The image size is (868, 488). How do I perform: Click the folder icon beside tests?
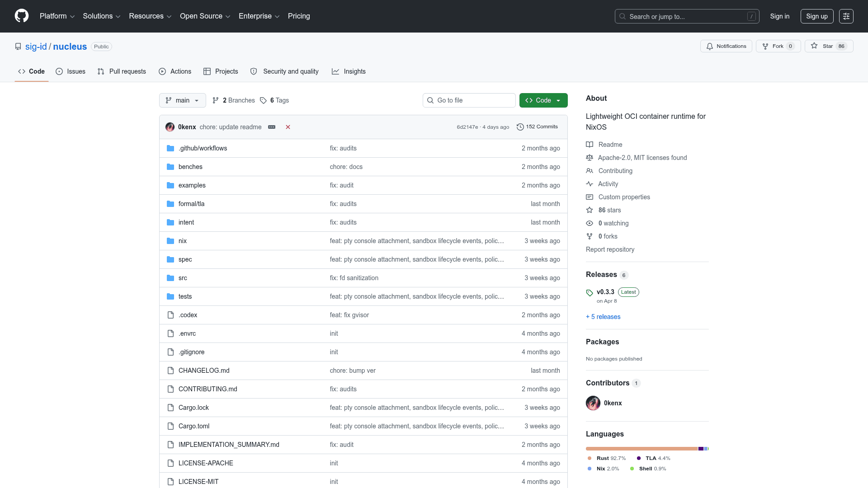tap(170, 296)
